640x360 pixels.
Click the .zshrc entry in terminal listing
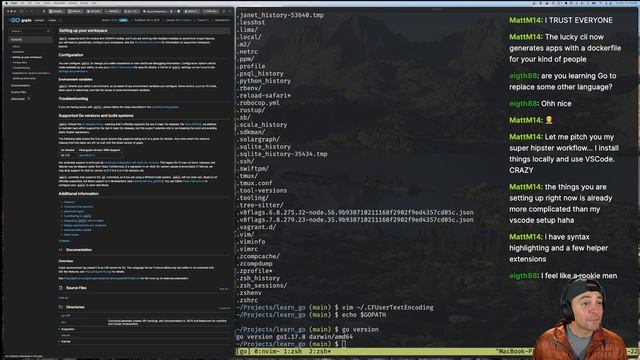click(x=247, y=300)
